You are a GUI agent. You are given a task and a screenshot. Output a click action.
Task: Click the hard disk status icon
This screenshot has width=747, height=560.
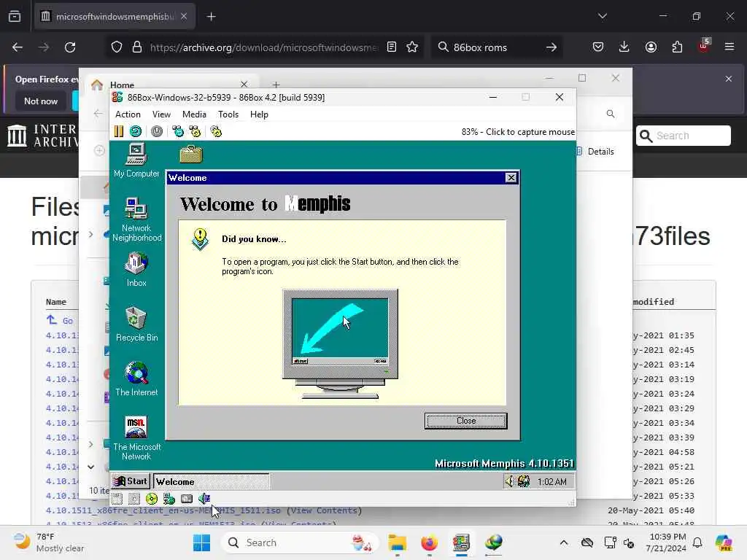pyautogui.click(x=187, y=499)
